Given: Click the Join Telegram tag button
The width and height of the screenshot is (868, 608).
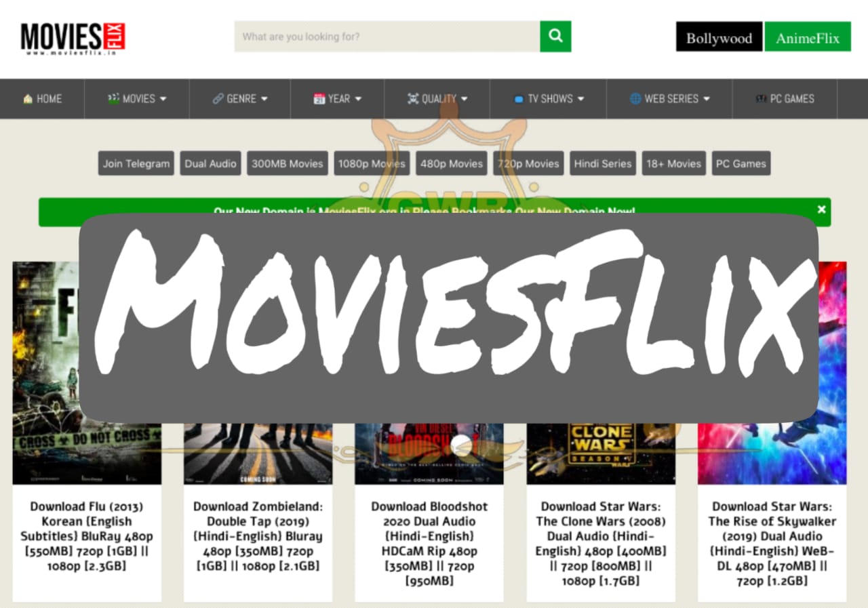Looking at the screenshot, I should [x=136, y=163].
